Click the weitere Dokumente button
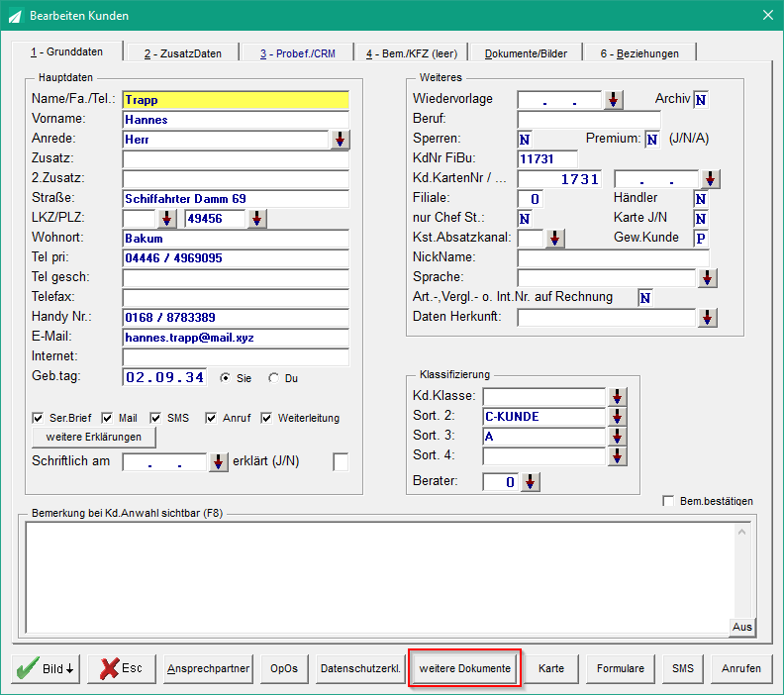 point(465,668)
